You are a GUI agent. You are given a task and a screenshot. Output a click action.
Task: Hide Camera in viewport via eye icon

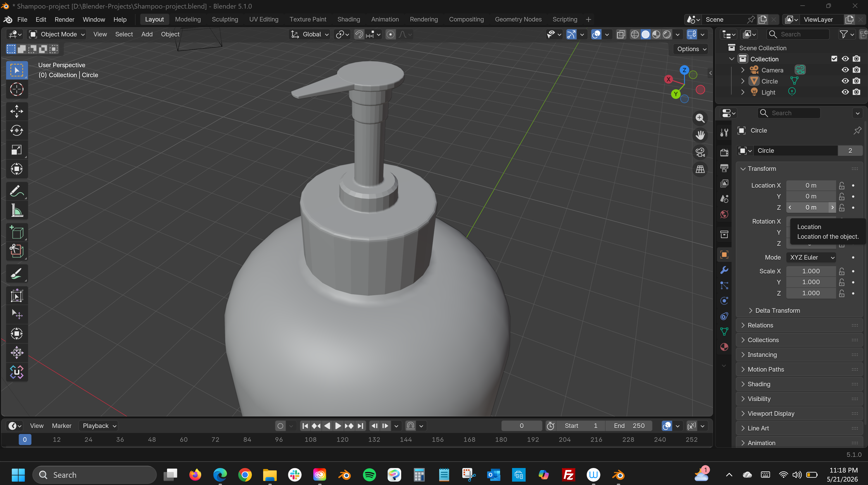(x=845, y=70)
